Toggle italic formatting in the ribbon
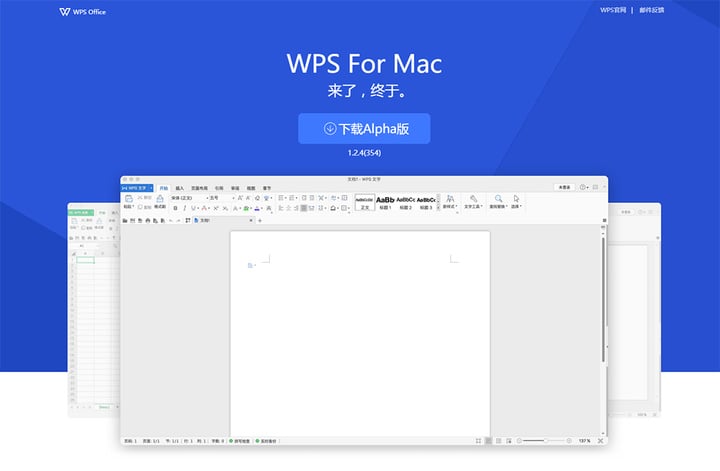 [x=185, y=208]
